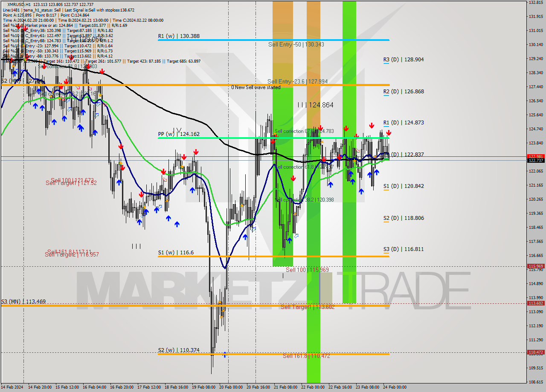Click the '20 Feb 00:00' time axis label
The width and height of the screenshot is (546, 392).
[x=231, y=388]
